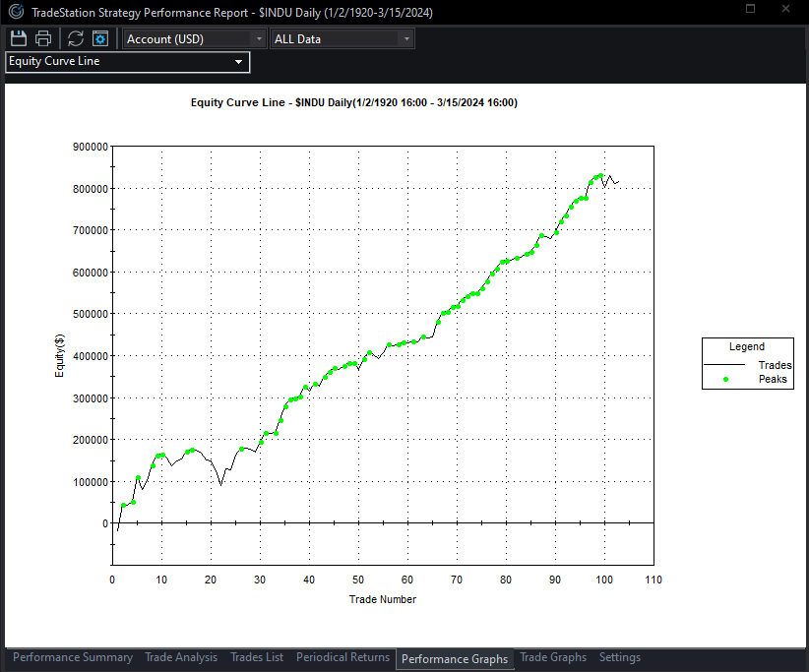This screenshot has width=809, height=672.
Task: Click the 'Trade Number' axis label
Action: point(382,599)
